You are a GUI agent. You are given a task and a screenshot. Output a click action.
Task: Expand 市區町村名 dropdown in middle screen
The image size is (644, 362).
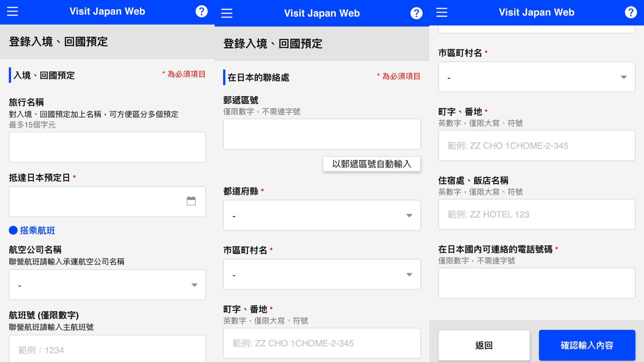click(322, 274)
